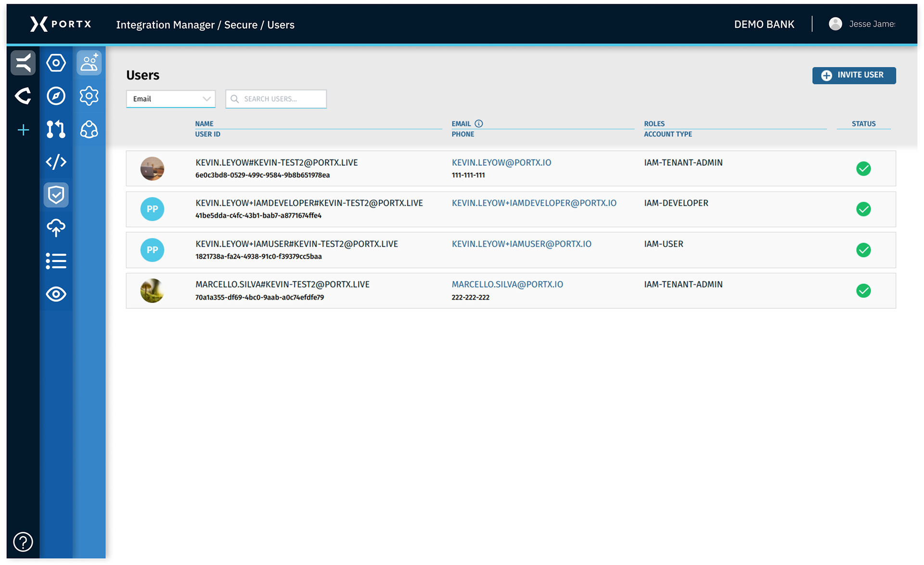This screenshot has height=565, width=924.
Task: Click the cloud upload deploy icon
Action: (x=56, y=228)
